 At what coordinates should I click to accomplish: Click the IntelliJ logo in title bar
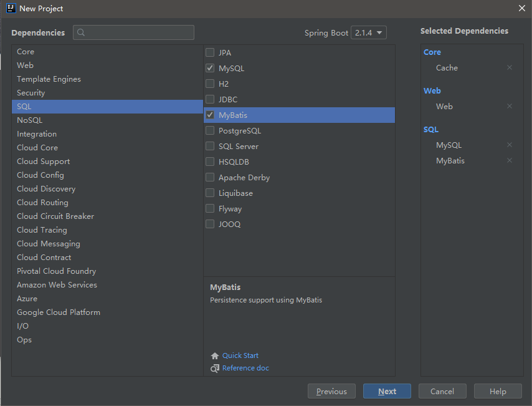[x=11, y=8]
